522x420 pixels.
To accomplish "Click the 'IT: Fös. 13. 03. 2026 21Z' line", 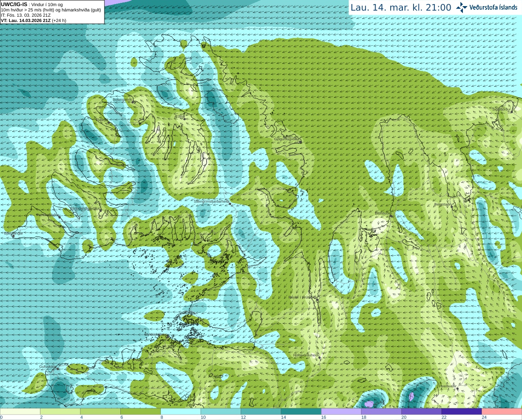I will click(x=26, y=15).
